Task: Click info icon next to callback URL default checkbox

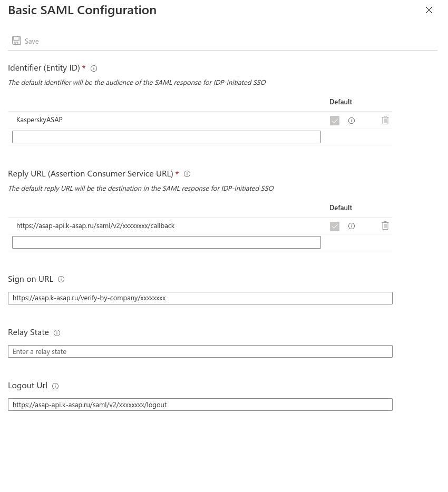Action: pos(352,226)
